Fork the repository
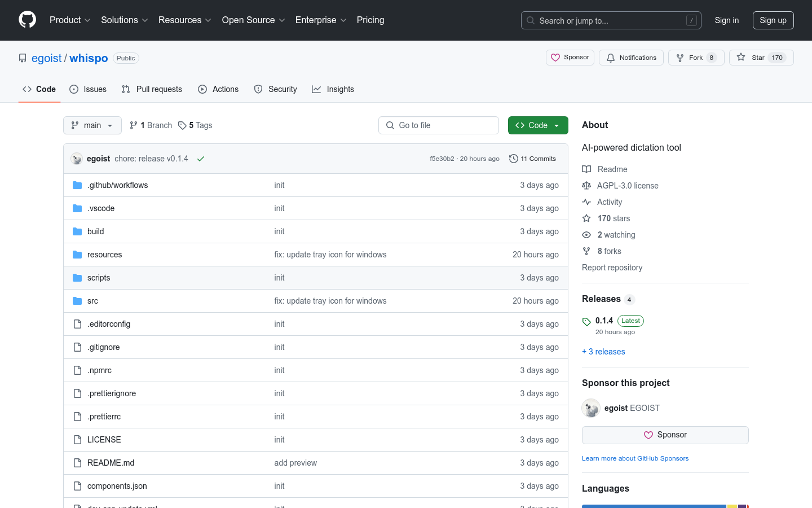Screen dimensions: 812x508 tap(696, 58)
